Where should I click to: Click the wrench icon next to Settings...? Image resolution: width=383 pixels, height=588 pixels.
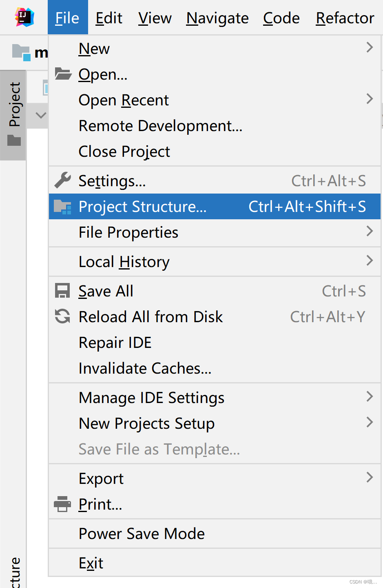[63, 180]
